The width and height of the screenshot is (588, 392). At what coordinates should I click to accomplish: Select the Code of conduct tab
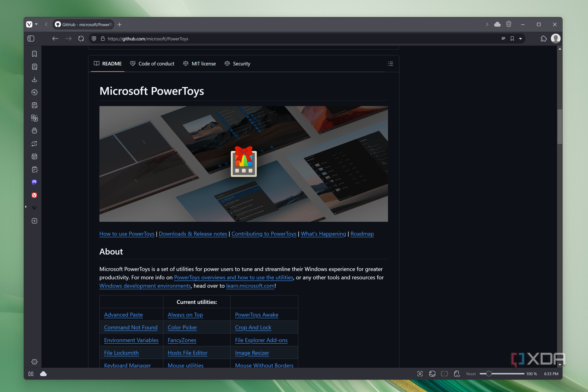(x=156, y=63)
